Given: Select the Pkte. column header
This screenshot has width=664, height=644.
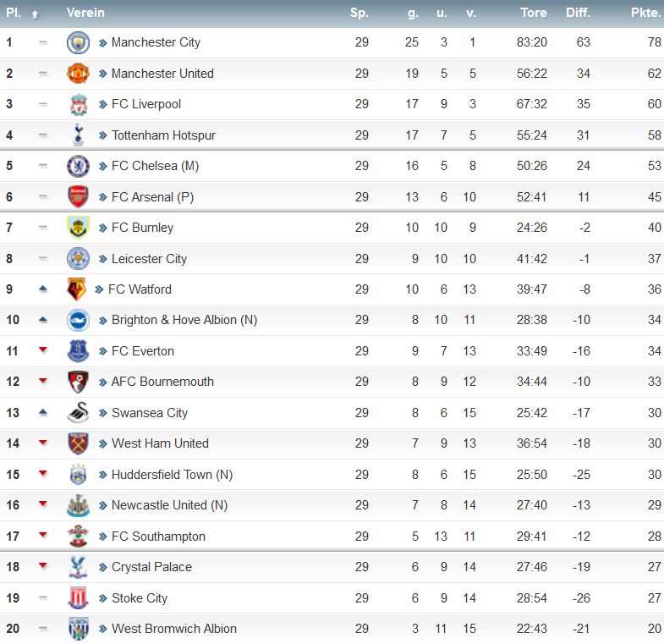Looking at the screenshot, I should pos(645,13).
